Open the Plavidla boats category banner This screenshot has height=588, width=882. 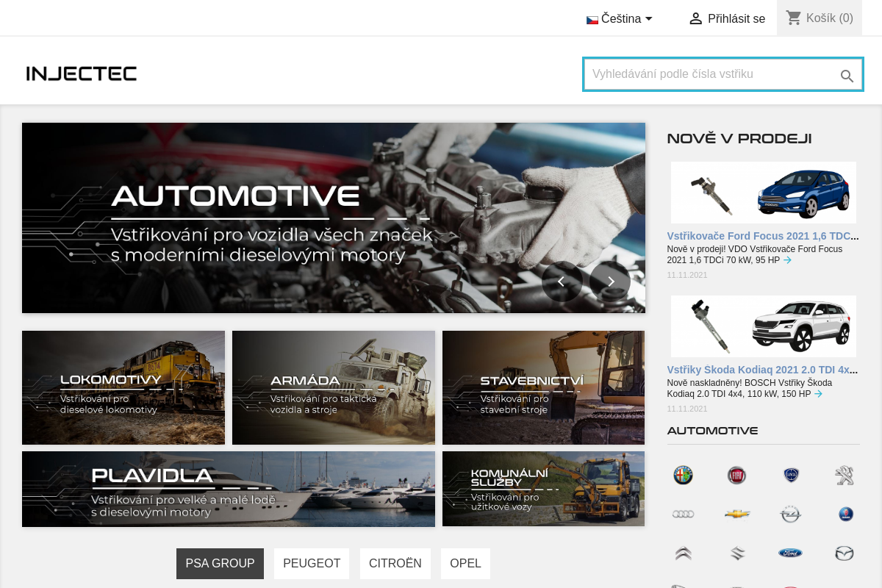pos(228,489)
